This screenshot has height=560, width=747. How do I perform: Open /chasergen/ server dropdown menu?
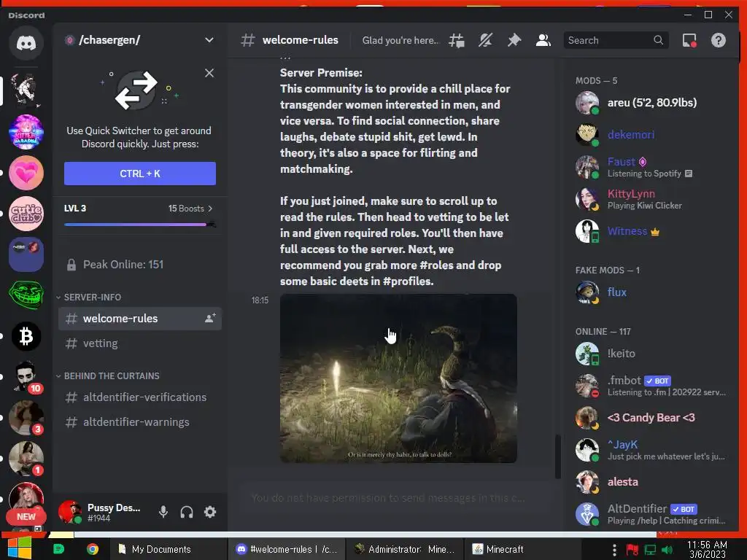click(209, 40)
